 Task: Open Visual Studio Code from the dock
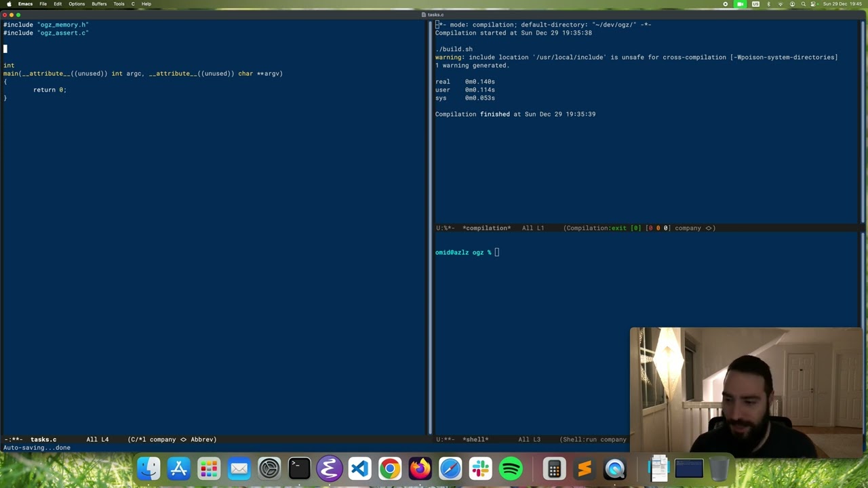(359, 468)
